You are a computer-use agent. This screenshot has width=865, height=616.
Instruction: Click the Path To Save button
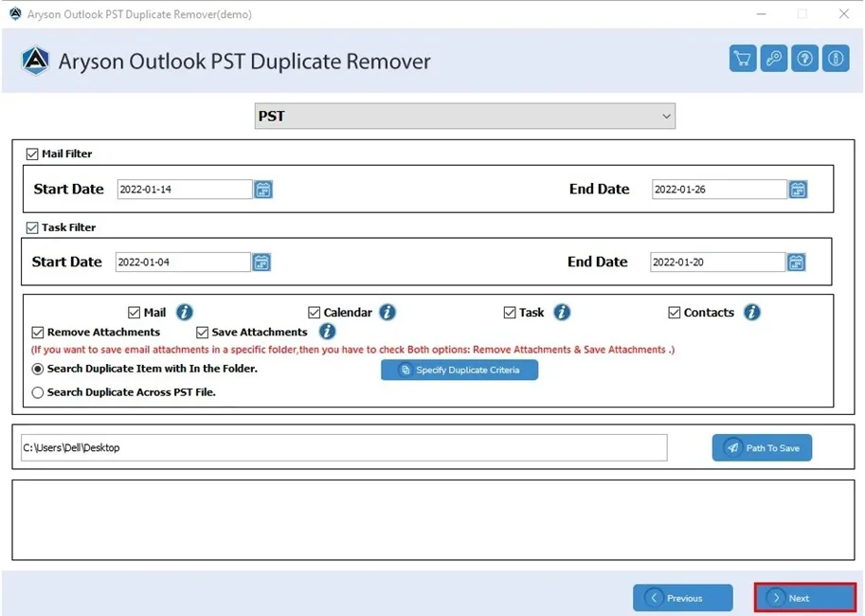[x=762, y=447]
